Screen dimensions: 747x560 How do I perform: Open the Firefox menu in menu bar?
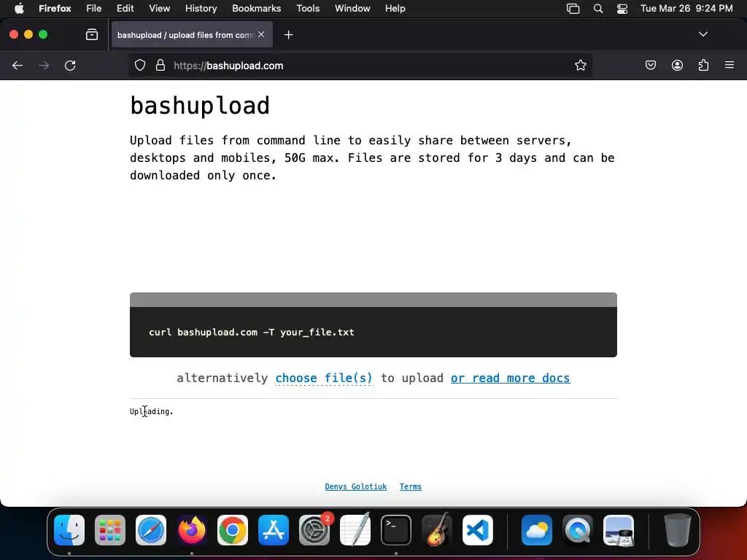[x=55, y=9]
